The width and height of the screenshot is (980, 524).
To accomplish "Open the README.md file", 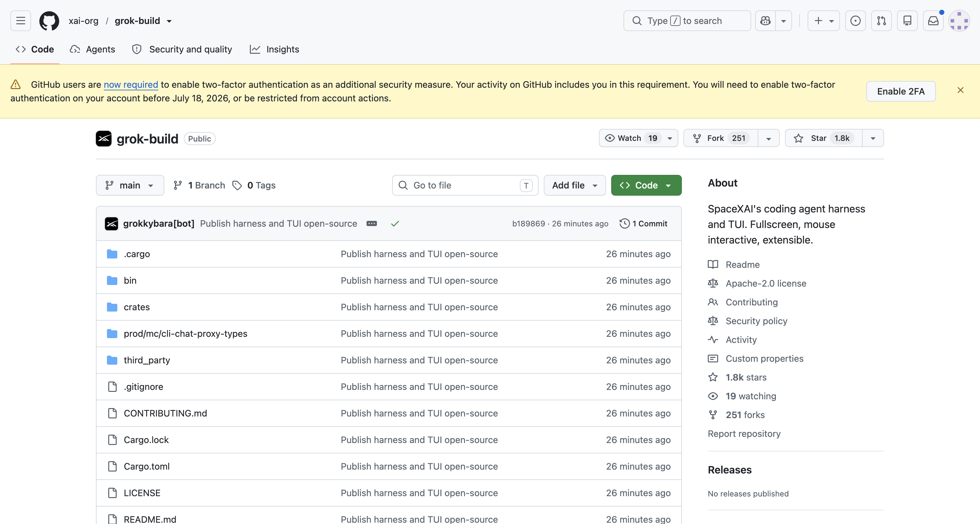I will [150, 519].
